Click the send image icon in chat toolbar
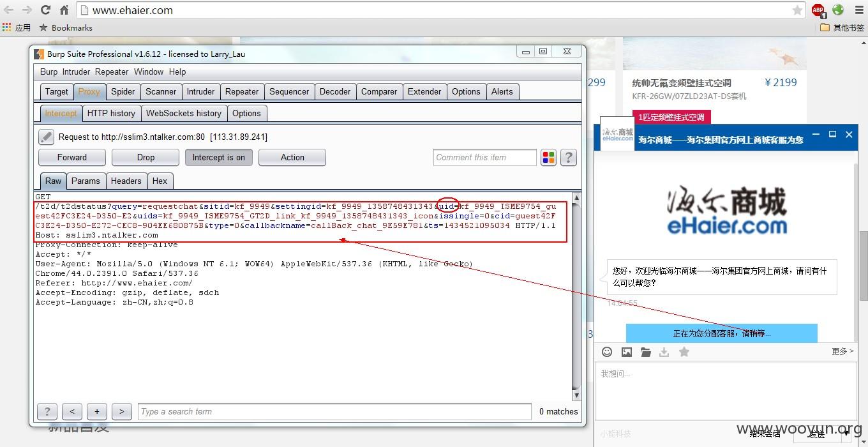 click(627, 352)
